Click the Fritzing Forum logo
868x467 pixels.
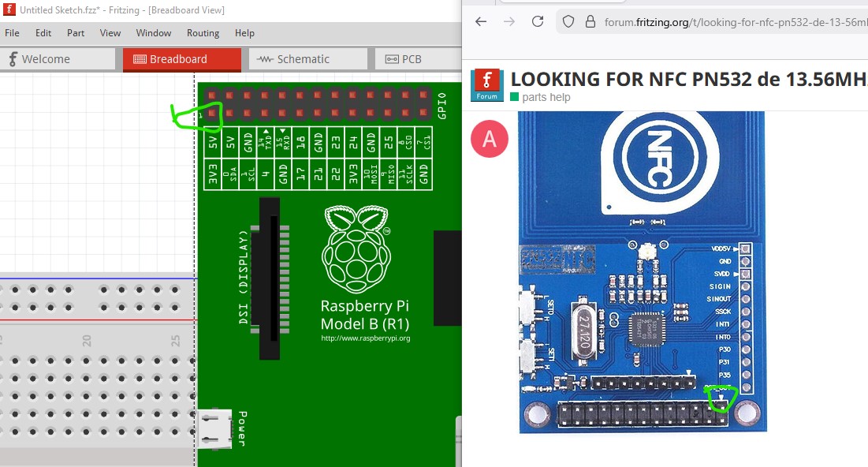(x=486, y=85)
